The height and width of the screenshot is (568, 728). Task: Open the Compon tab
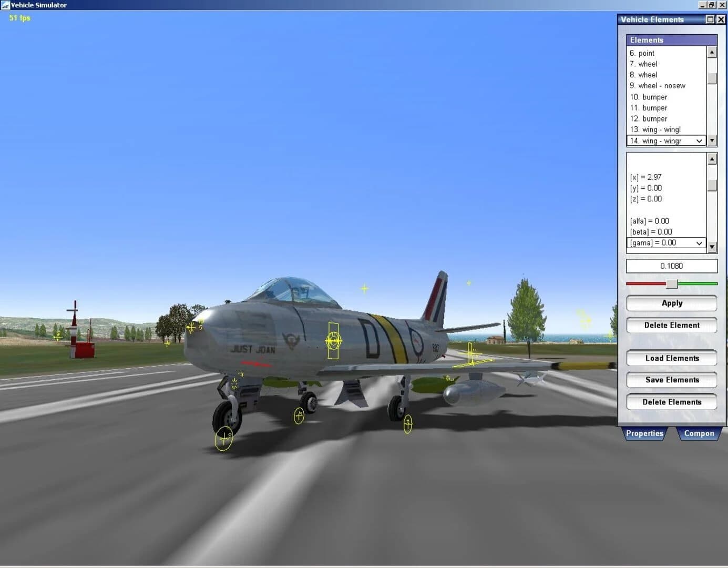point(699,433)
